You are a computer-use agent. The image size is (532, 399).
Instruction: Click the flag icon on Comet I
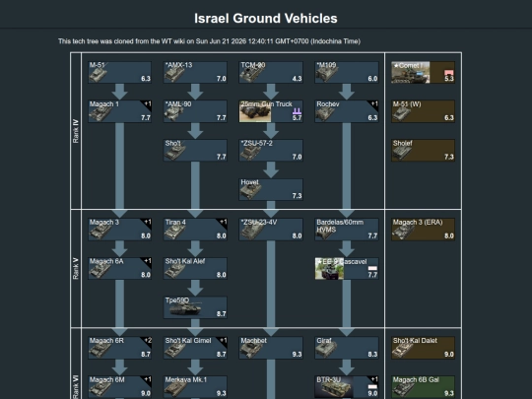(x=449, y=72)
